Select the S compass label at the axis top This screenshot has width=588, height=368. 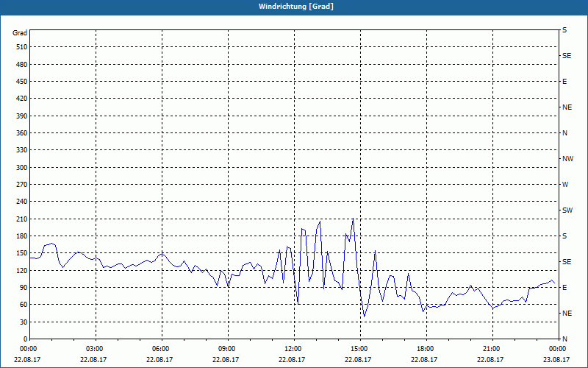pyautogui.click(x=564, y=30)
